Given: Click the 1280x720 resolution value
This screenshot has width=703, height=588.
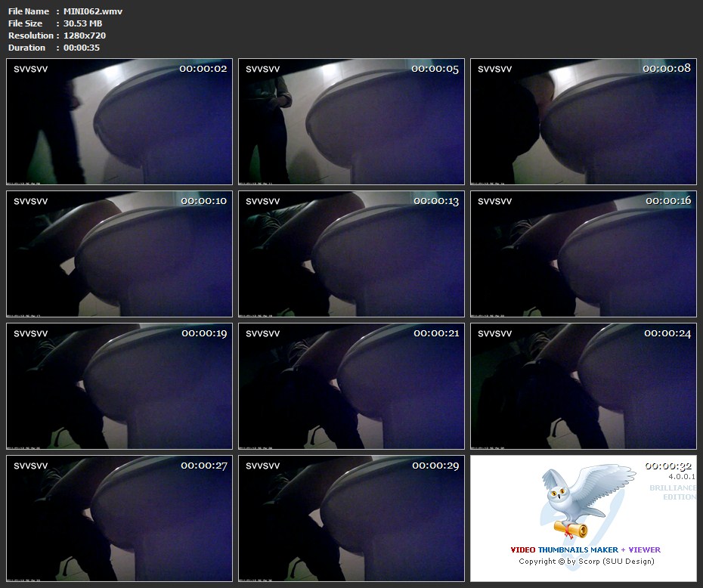Looking at the screenshot, I should [x=85, y=36].
